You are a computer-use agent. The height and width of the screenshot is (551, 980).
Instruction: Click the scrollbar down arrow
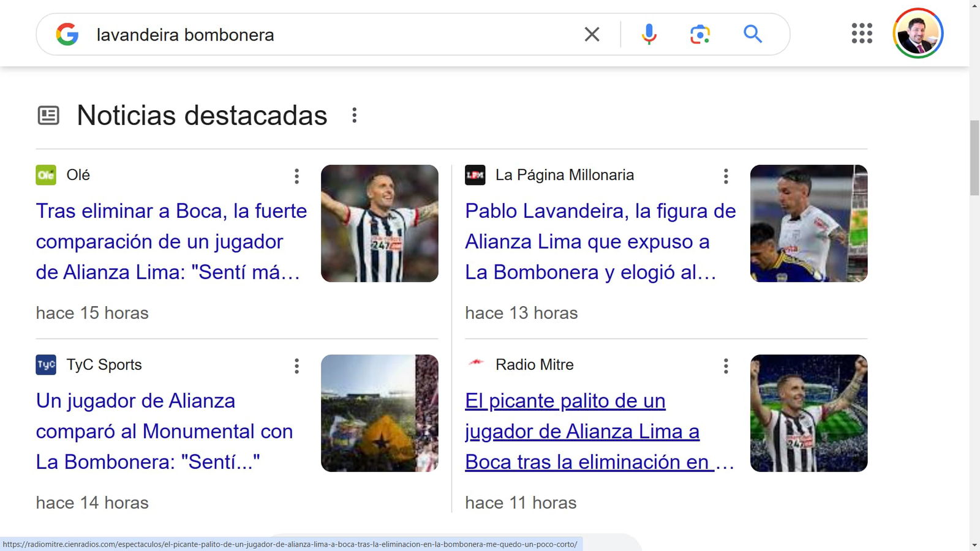pos(974,545)
